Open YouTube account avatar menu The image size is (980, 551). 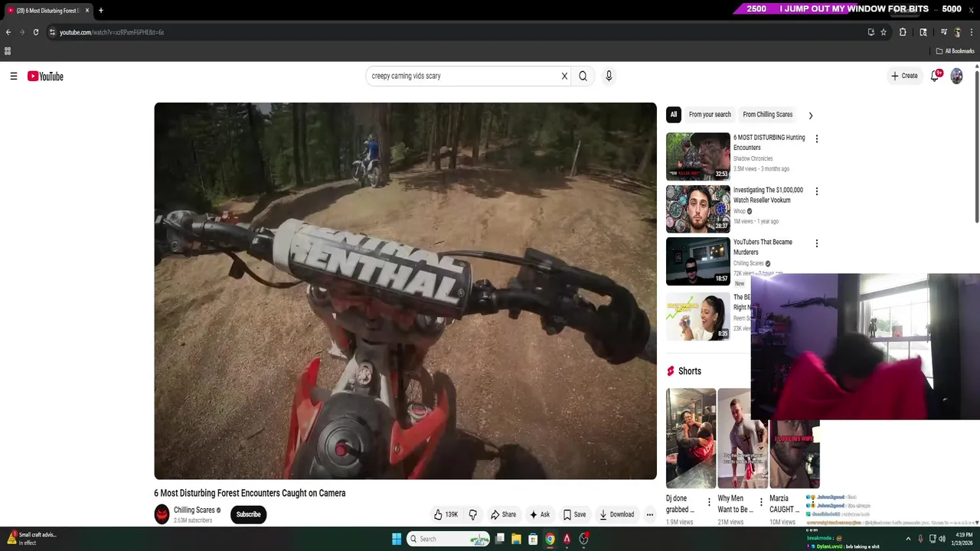(956, 76)
